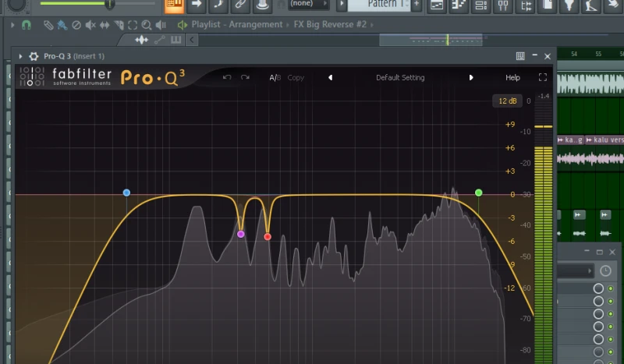Viewport: 624px width, 364px height.
Task: Click the clock icon in the lower-right panel
Action: [605, 270]
